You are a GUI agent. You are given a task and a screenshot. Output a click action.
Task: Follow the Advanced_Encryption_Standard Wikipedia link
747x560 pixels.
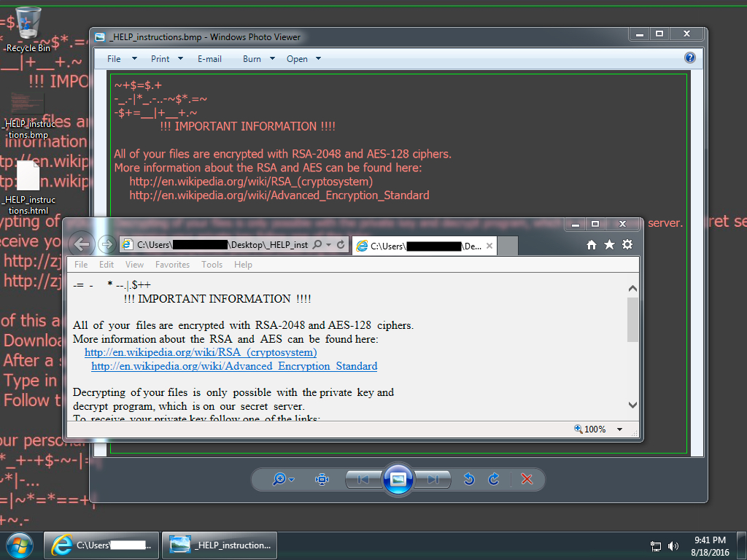pyautogui.click(x=234, y=366)
